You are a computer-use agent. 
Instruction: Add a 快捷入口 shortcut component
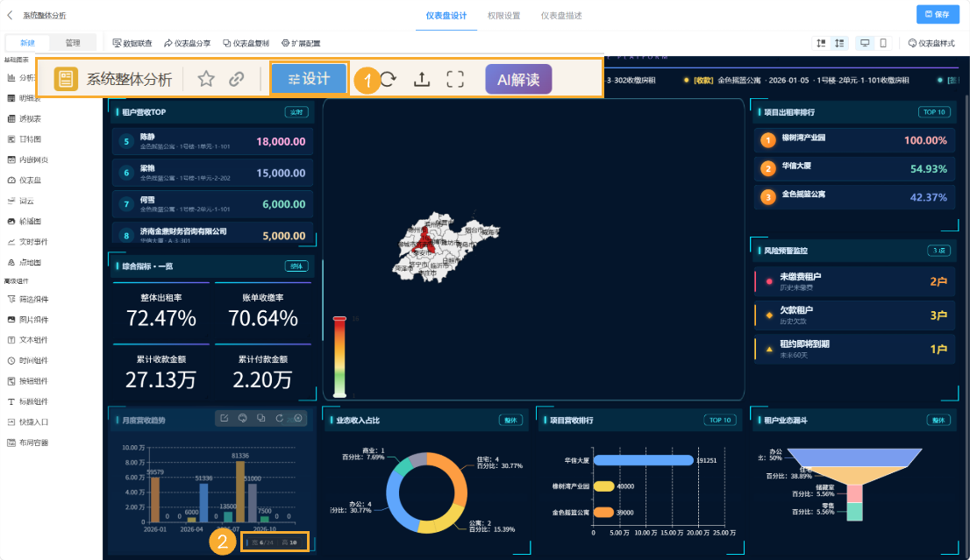pyautogui.click(x=28, y=422)
